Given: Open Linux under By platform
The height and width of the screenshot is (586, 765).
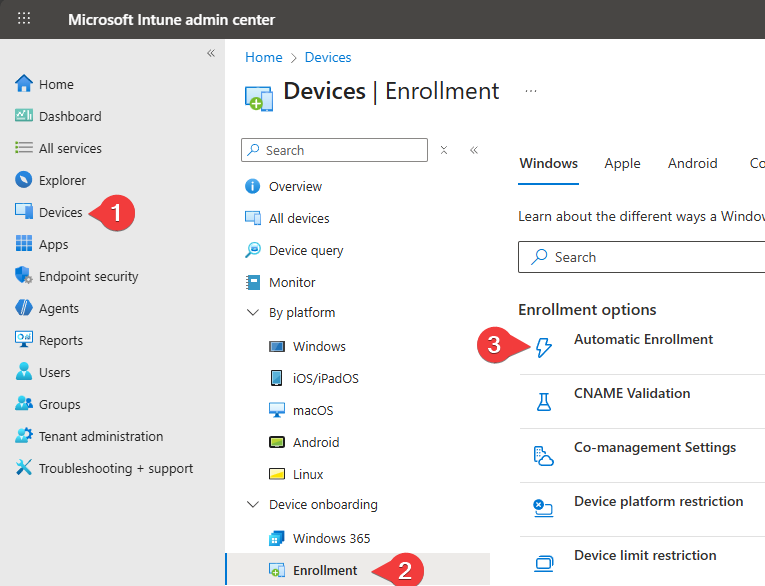Looking at the screenshot, I should click(x=308, y=474).
